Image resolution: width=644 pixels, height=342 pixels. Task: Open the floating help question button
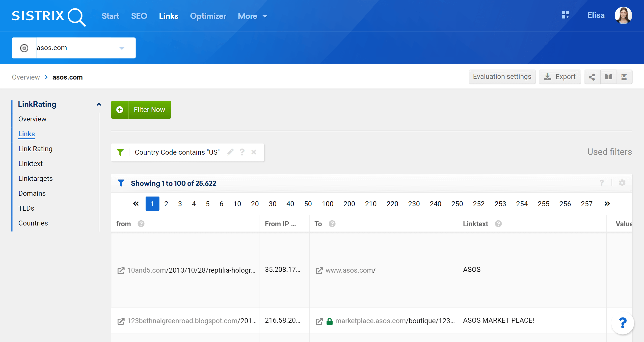point(622,323)
